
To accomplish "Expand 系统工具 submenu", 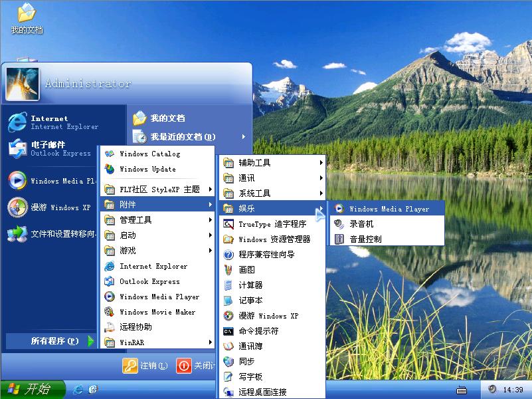I will (x=272, y=194).
